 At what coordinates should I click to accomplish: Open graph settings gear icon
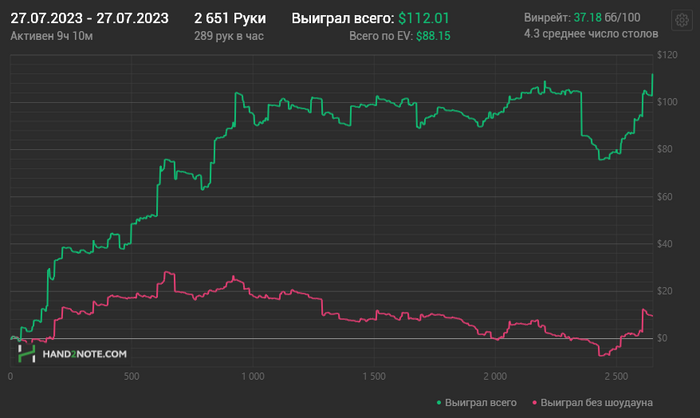pos(682,20)
